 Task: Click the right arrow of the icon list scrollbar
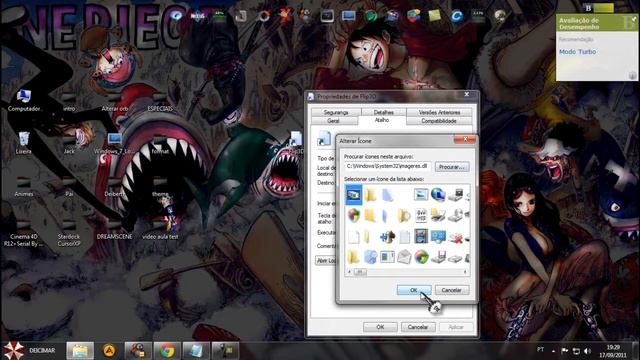[465, 272]
